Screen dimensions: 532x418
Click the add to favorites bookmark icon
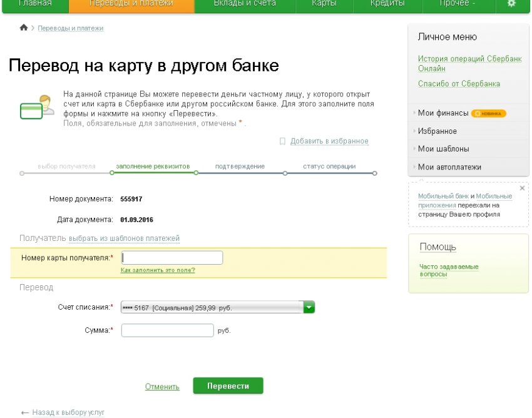[282, 141]
